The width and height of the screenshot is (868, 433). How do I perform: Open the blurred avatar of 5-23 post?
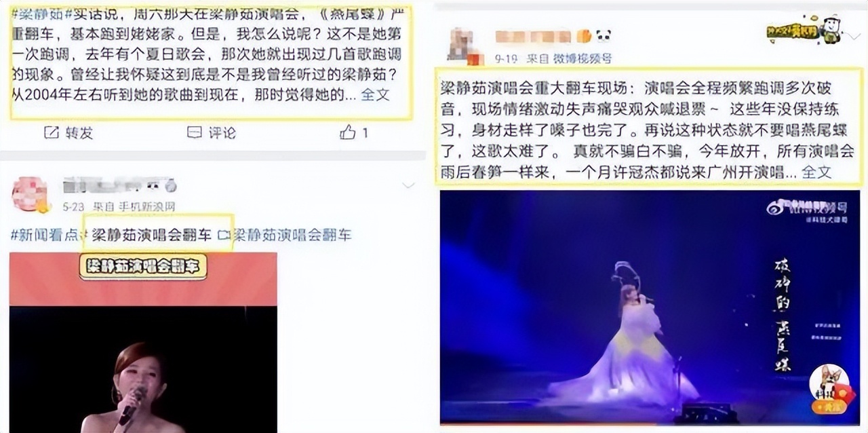coord(30,194)
